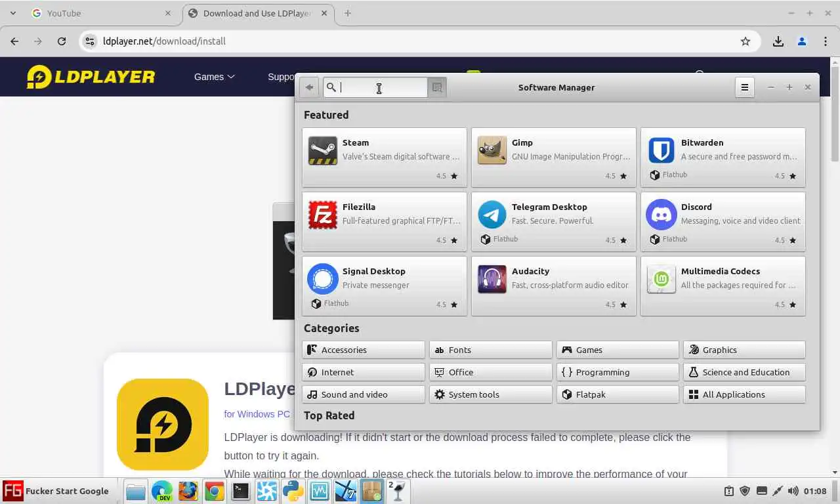Image resolution: width=840 pixels, height=504 pixels.
Task: Open the tab search dropdown arrow
Action: [x=13, y=13]
